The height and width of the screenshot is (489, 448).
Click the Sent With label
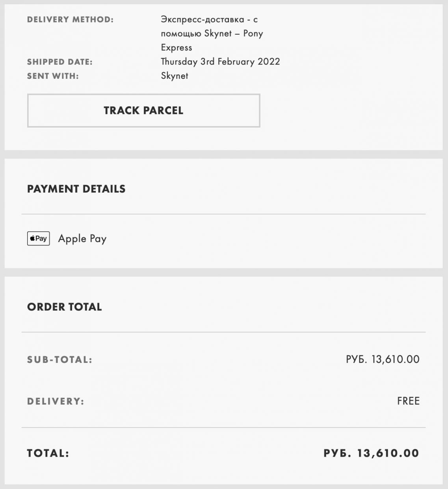(53, 76)
